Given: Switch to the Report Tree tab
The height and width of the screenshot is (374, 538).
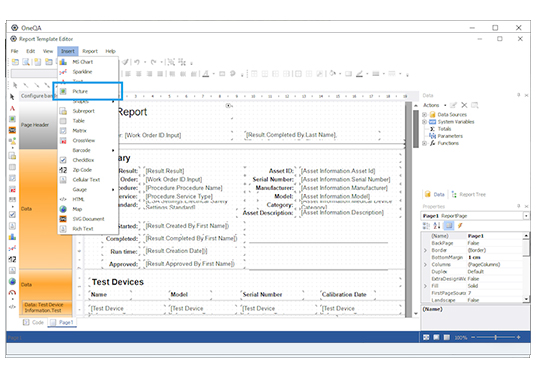Looking at the screenshot, I should tap(469, 195).
